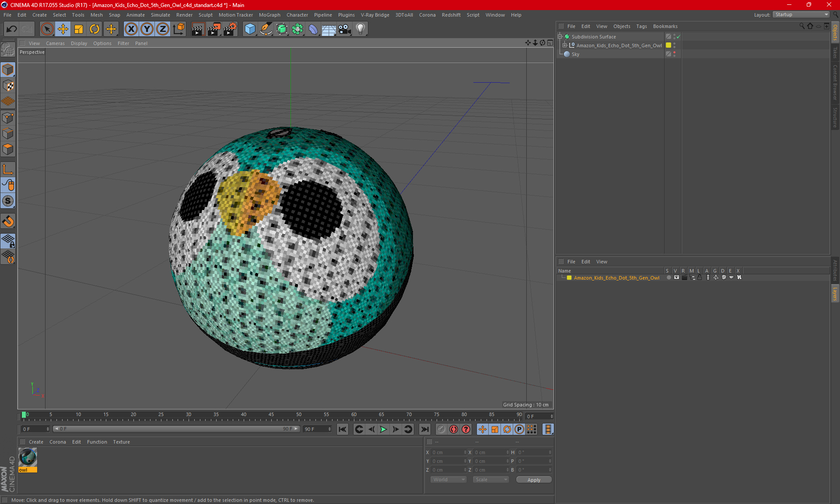Toggle Z axis lock
Image resolution: width=840 pixels, height=504 pixels.
[163, 29]
